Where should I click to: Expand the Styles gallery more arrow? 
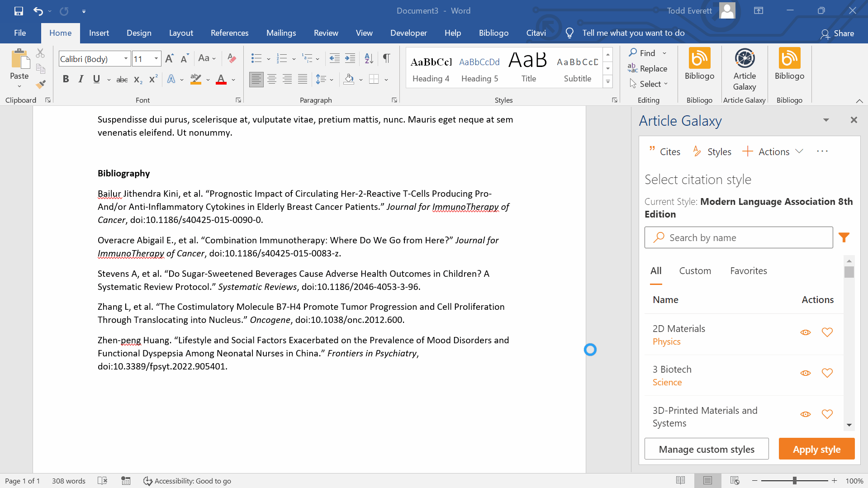pyautogui.click(x=608, y=82)
